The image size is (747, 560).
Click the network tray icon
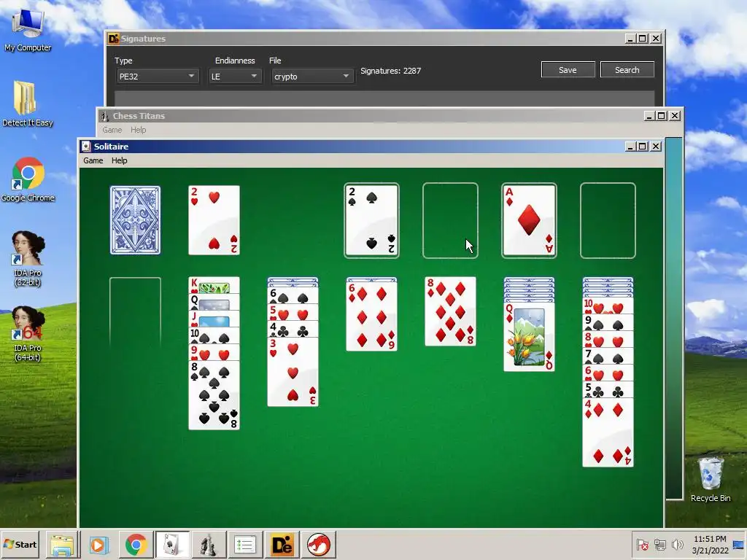pos(659,544)
